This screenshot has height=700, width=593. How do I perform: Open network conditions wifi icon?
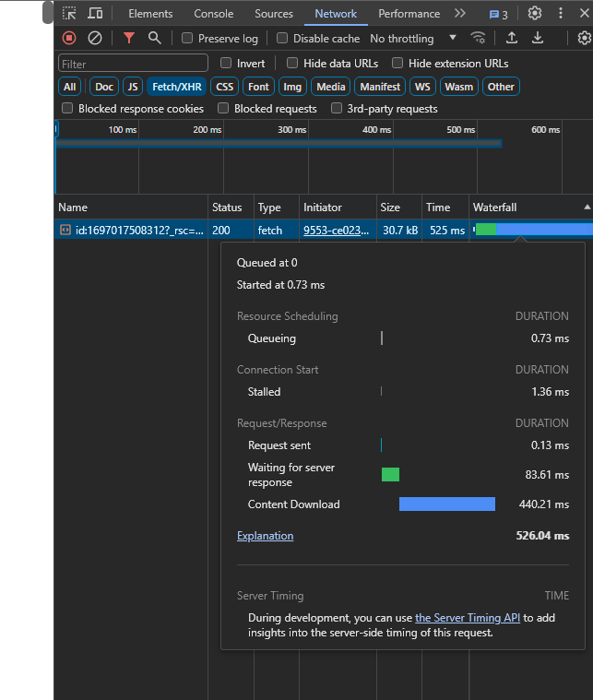pyautogui.click(x=478, y=38)
